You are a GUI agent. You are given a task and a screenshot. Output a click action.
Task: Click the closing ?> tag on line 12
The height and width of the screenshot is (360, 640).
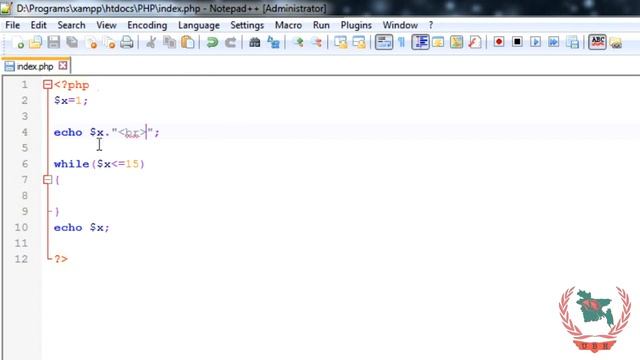coord(61,259)
